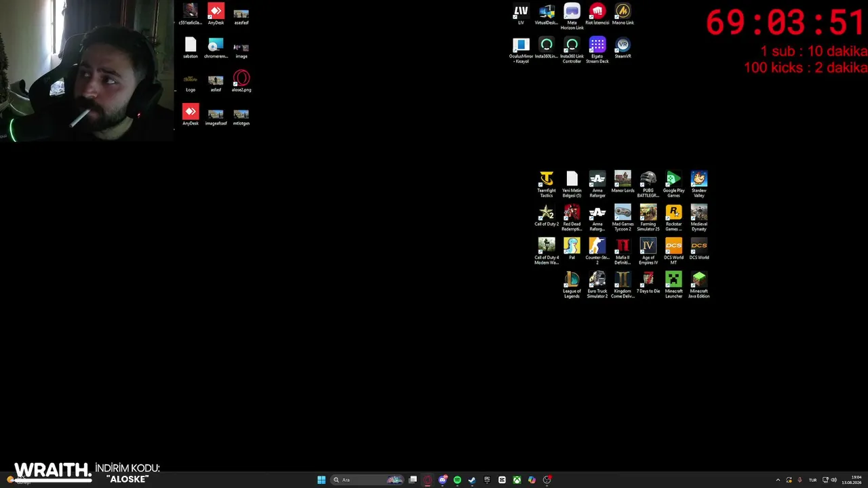Open the SteamVR desktop shortcut
This screenshot has width=868, height=488.
pos(623,48)
